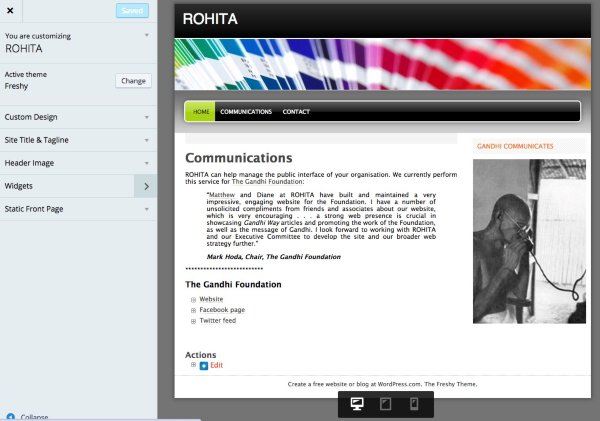Click the plus icon beside Website
Viewport: 600px width, 421px height.
pos(193,299)
